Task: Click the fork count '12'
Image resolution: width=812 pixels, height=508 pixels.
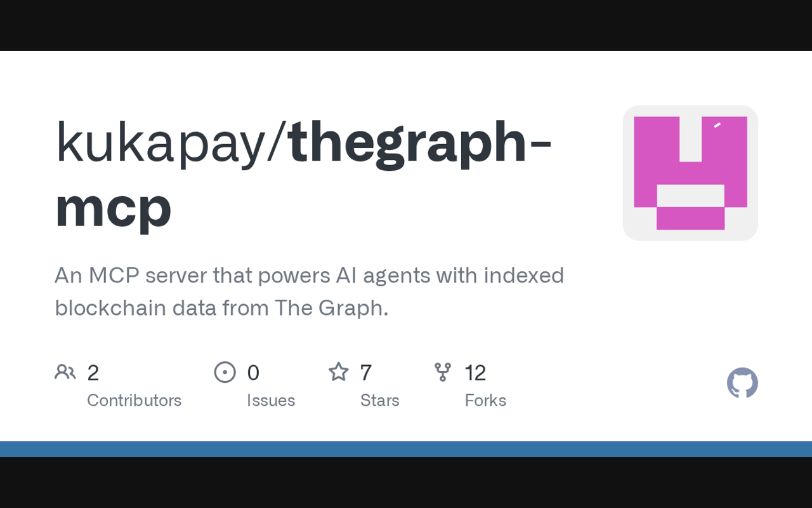Action: (475, 373)
